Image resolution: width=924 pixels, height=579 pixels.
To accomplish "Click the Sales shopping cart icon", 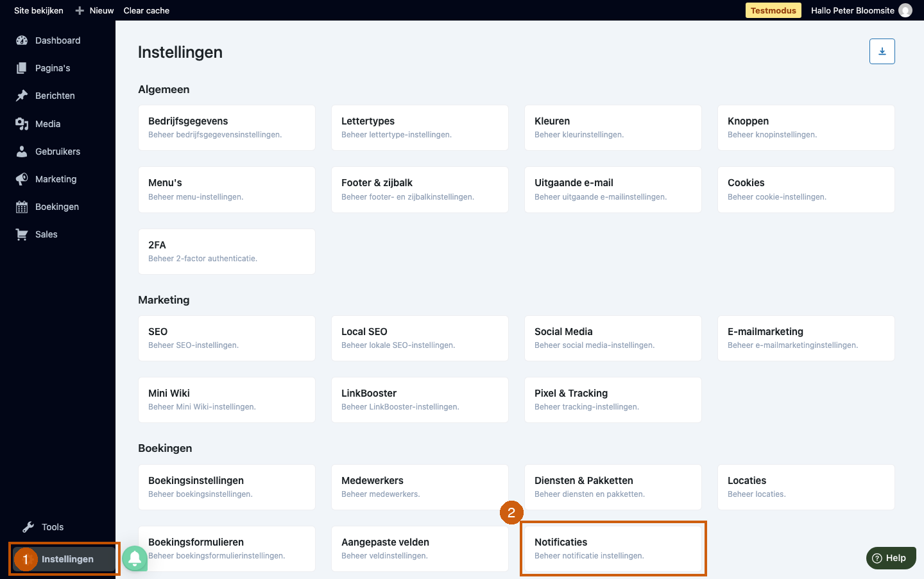I will [22, 234].
